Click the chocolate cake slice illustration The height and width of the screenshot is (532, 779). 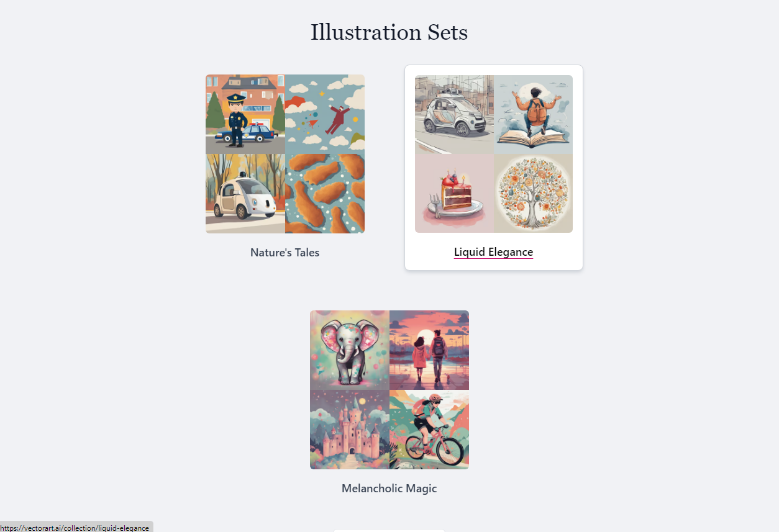coord(454,193)
